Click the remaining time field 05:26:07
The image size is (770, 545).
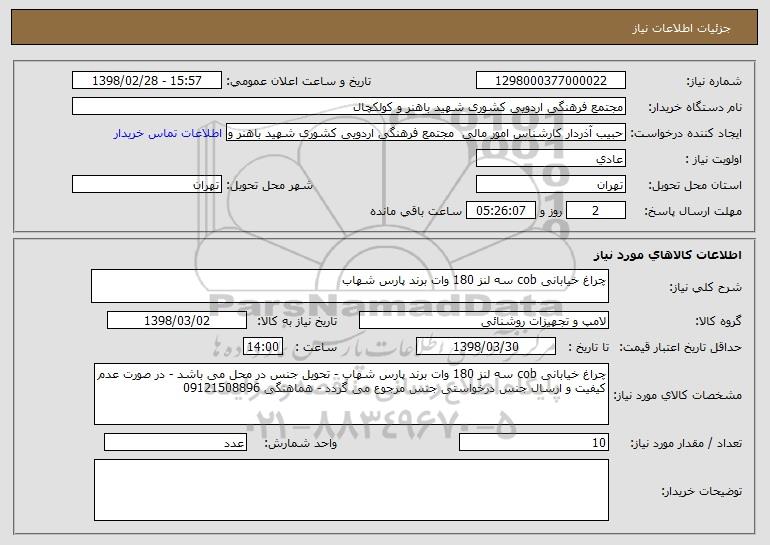pos(500,211)
